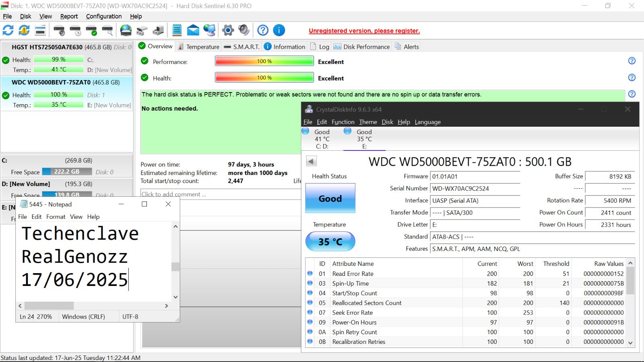Click the Spin Retry Count row
644x362 pixels.
pos(465,332)
